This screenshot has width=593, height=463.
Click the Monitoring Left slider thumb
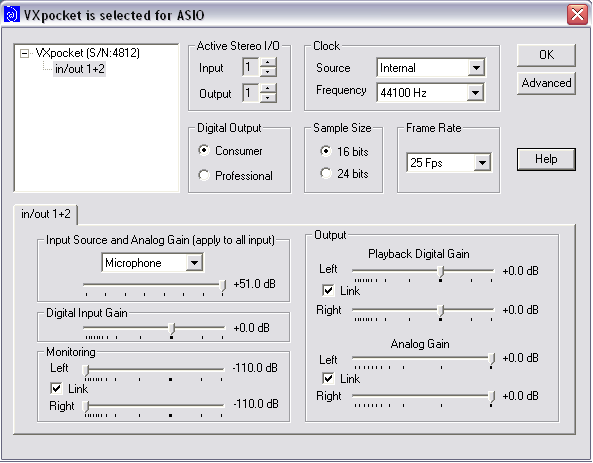86,370
